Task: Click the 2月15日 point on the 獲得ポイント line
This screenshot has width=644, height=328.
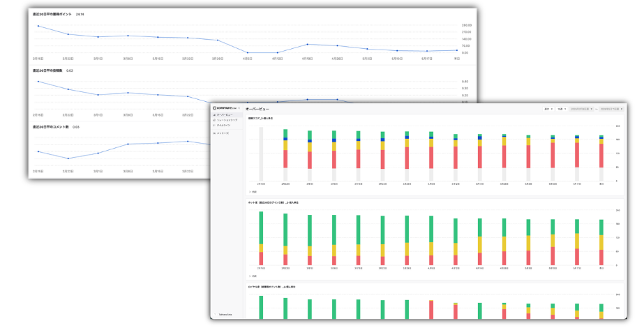Action: pos(38,26)
